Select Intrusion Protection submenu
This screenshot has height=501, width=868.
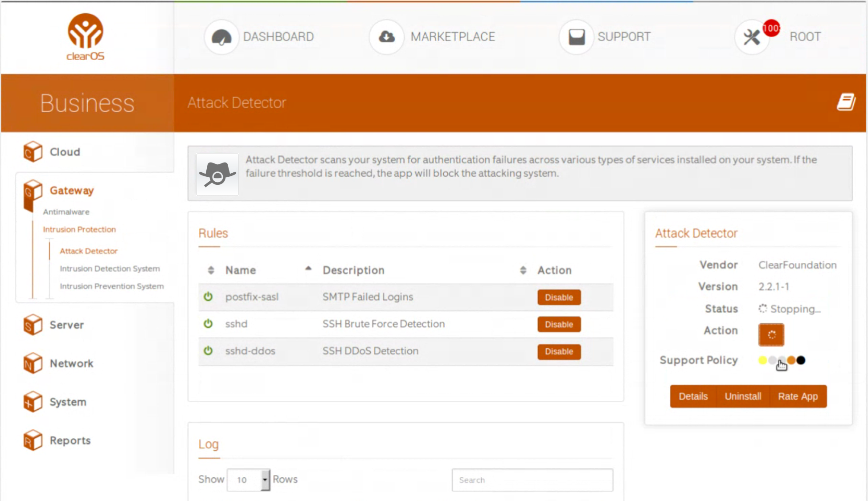tap(79, 229)
